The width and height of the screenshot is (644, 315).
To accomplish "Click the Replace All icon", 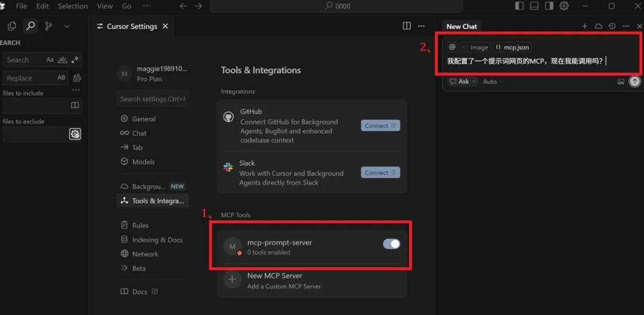I will [x=77, y=78].
